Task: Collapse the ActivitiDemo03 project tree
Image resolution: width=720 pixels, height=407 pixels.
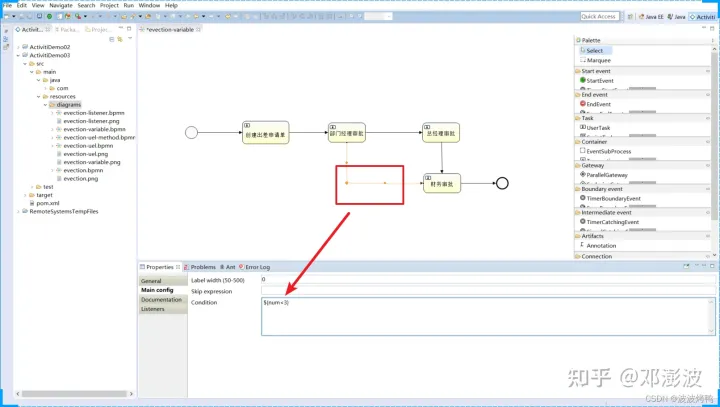Action: 18,55
